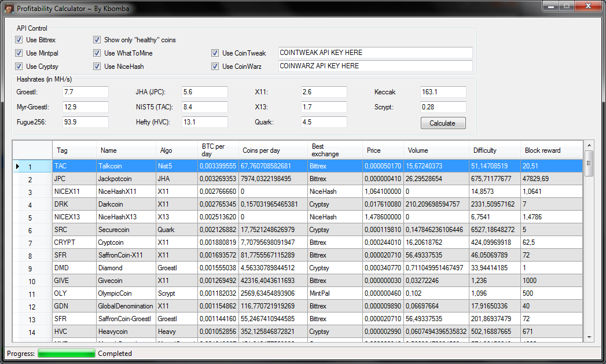Select the SaffronCoin-X11 name cell

(x=126, y=255)
